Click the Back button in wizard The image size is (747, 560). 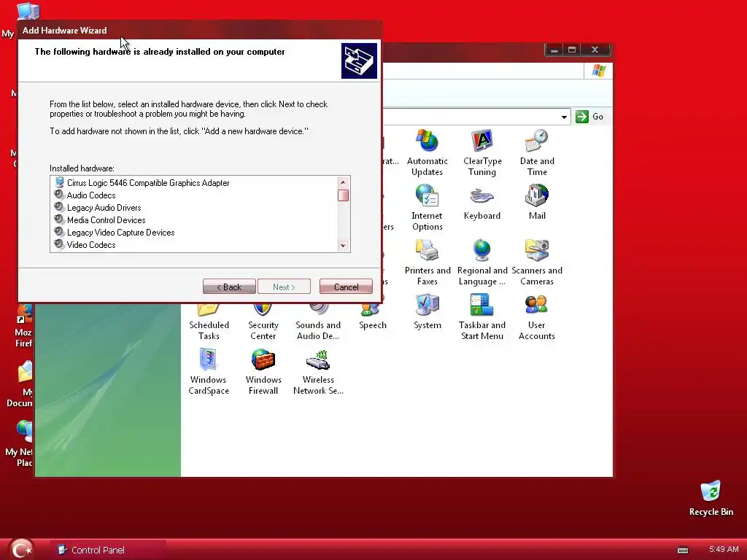(229, 287)
